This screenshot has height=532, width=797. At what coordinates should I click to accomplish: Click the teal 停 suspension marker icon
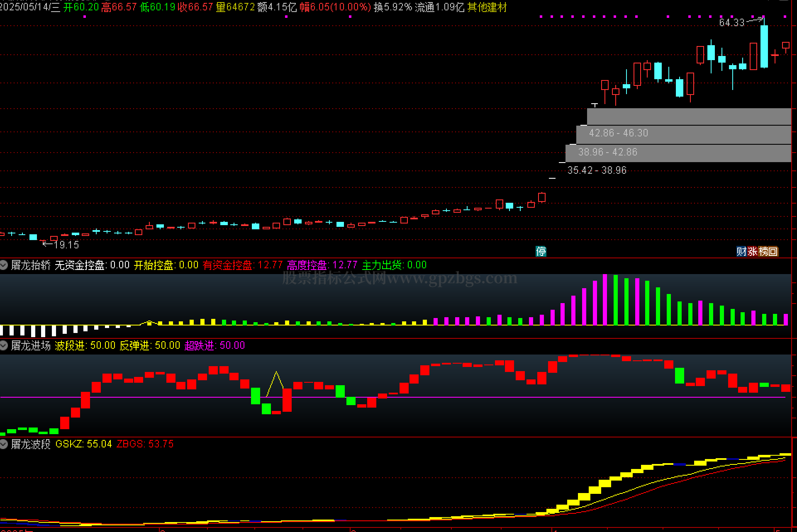click(541, 251)
